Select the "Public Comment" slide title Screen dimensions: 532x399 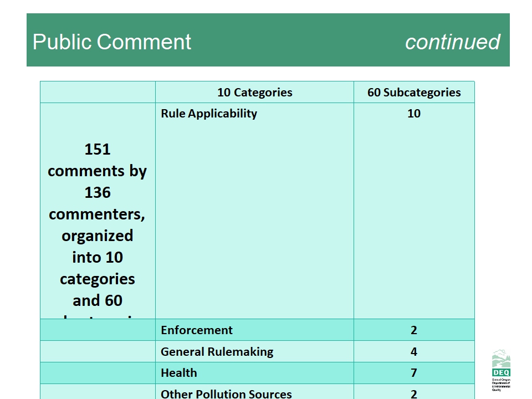pyautogui.click(x=112, y=42)
